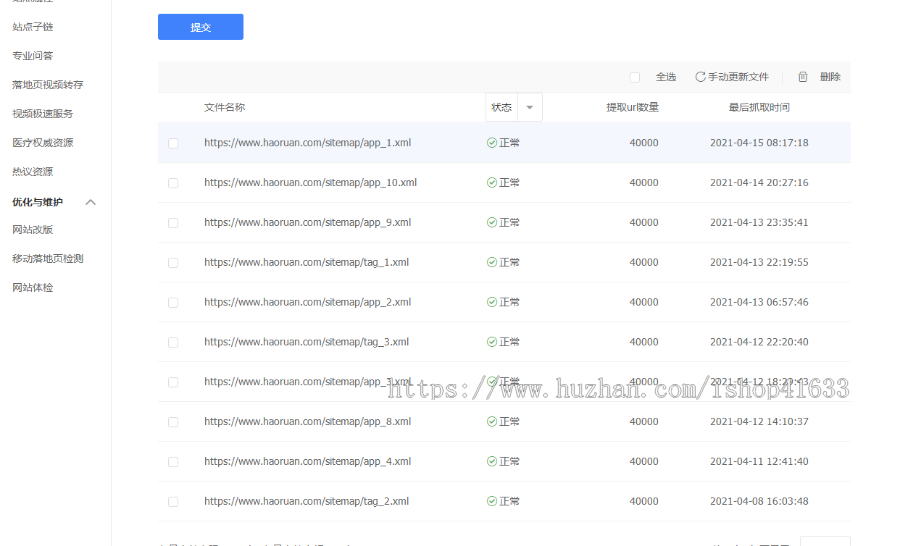Click the tag_2.xml sitemap URL
This screenshot has width=900, height=546.
[x=307, y=501]
